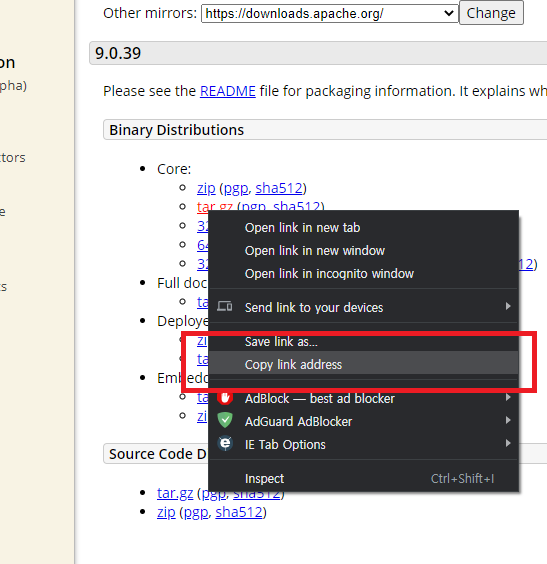This screenshot has height=564, width=547.
Task: Open the Other mirrors dropdown
Action: coord(329,14)
